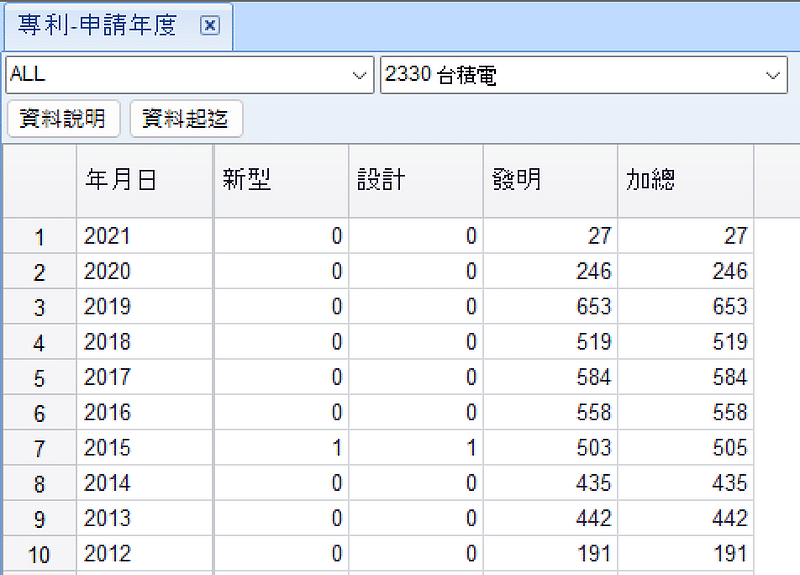Click the 2021 year cell

(x=144, y=237)
